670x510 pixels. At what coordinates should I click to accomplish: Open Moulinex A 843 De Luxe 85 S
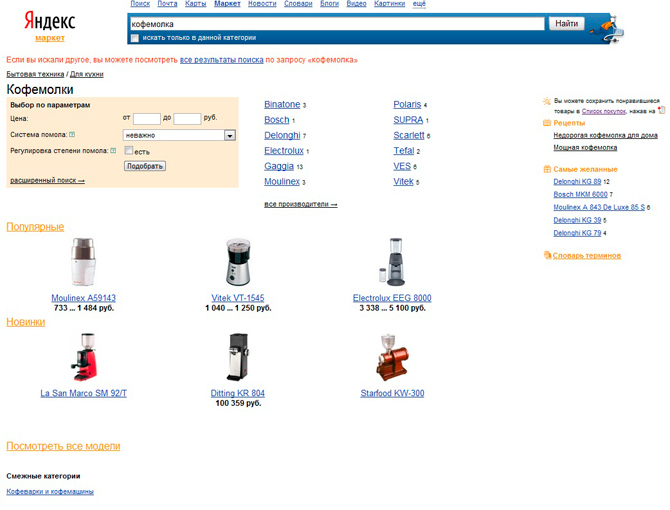pyautogui.click(x=599, y=207)
